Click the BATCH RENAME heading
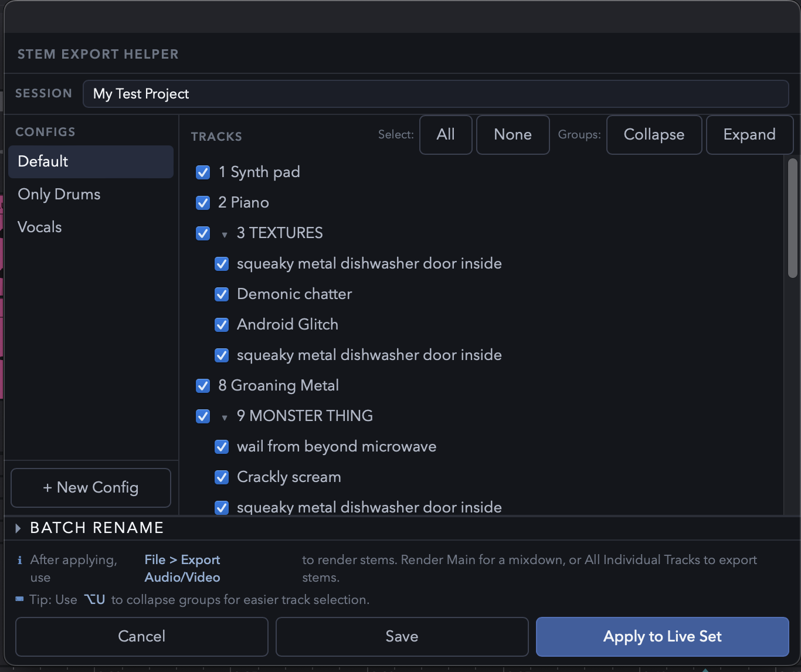This screenshot has height=672, width=801. coord(97,528)
